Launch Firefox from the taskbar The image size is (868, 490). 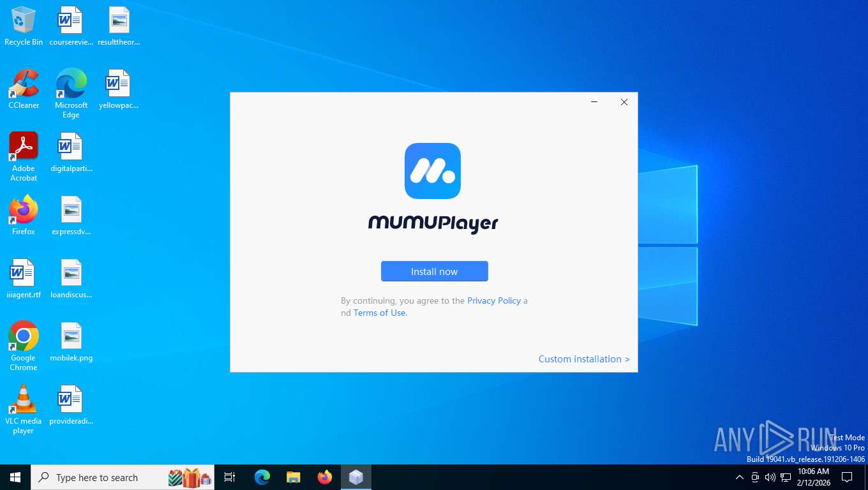325,477
